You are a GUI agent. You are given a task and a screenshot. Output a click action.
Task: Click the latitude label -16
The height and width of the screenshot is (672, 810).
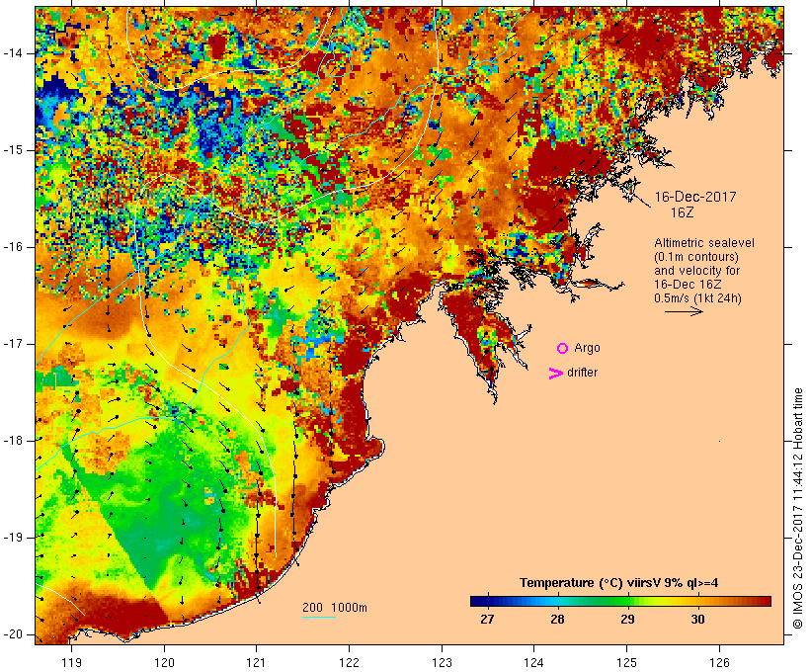click(x=13, y=247)
